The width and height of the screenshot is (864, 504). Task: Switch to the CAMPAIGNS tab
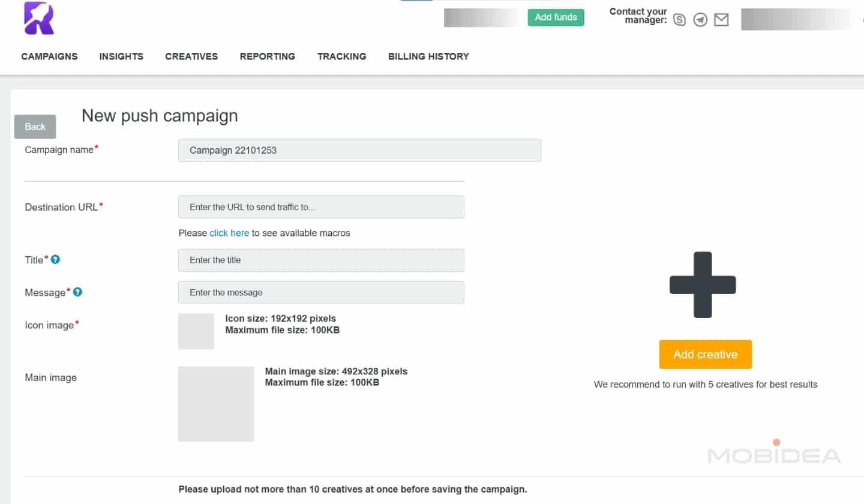coord(49,56)
